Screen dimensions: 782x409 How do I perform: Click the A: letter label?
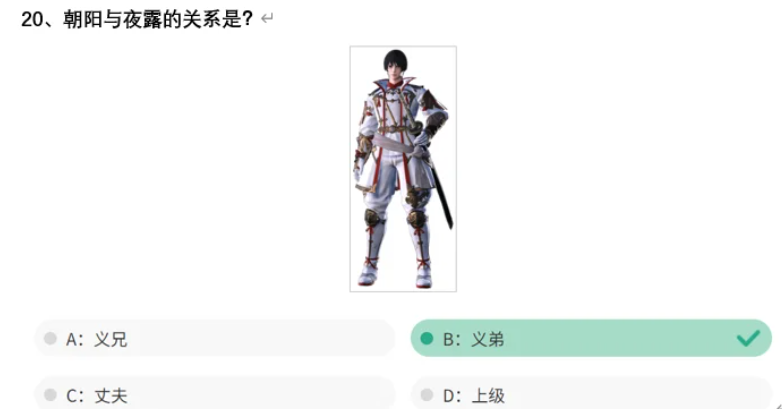coord(75,339)
